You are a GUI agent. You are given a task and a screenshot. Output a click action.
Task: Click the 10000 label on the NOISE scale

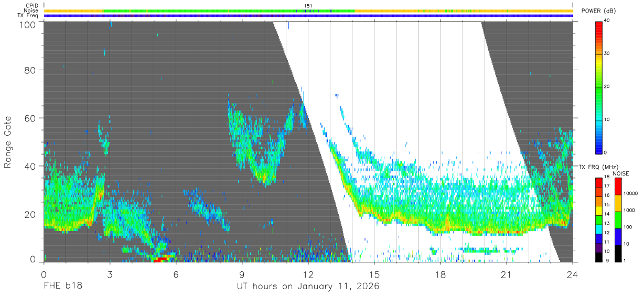630,194
